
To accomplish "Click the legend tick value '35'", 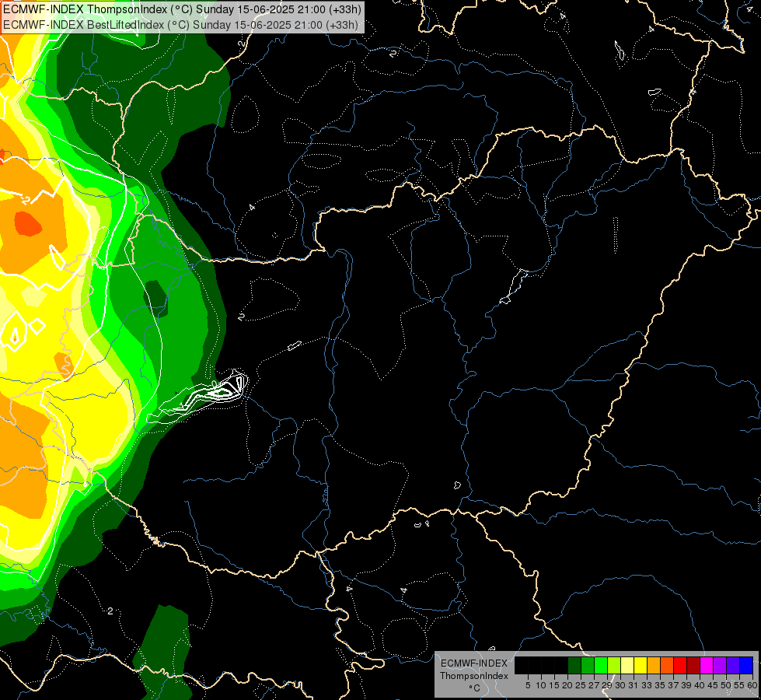I will [661, 685].
